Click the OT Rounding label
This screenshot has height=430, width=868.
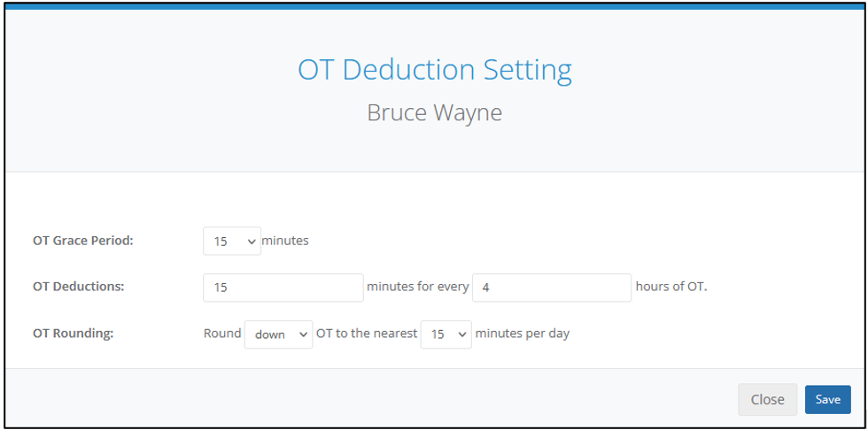(73, 334)
